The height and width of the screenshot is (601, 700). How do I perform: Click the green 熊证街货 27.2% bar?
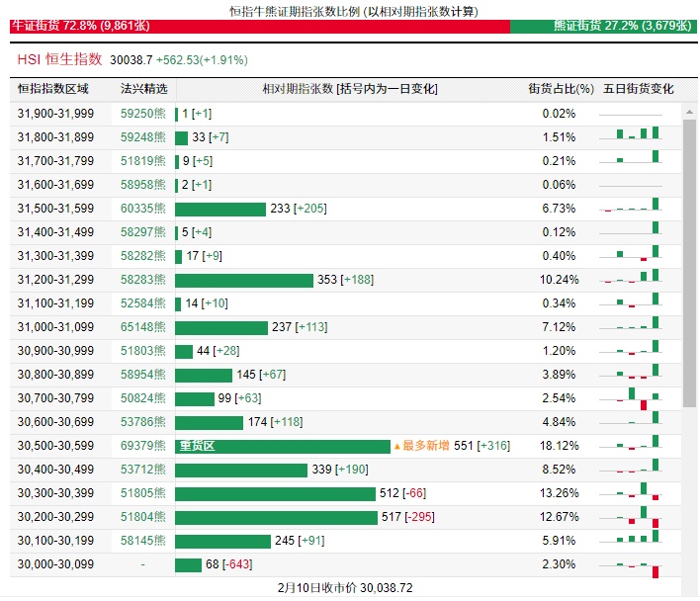pyautogui.click(x=603, y=27)
